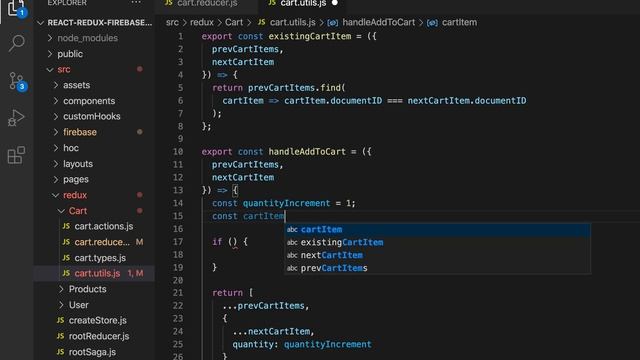Place cursor inside if parentheses line 17
This screenshot has width=640, height=360.
(x=233, y=242)
